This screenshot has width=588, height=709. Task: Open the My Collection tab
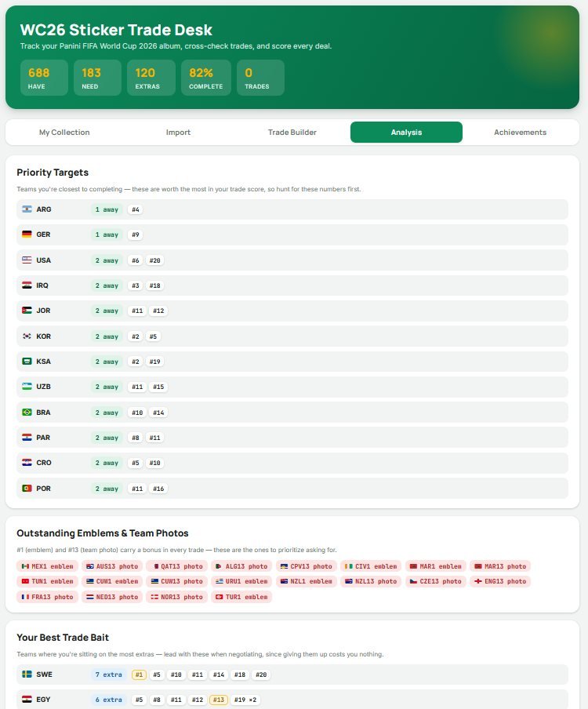(64, 132)
